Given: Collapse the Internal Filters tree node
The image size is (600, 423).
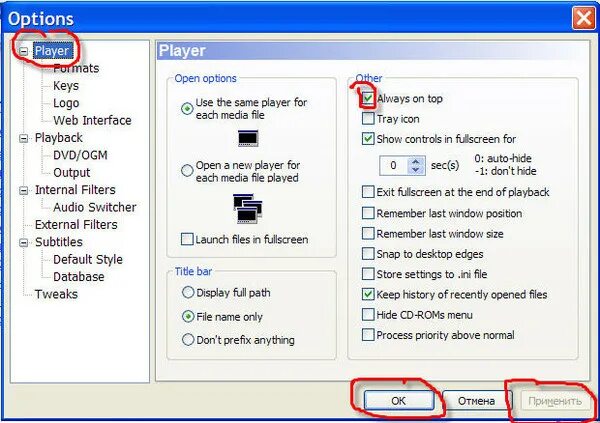Looking at the screenshot, I should point(24,190).
